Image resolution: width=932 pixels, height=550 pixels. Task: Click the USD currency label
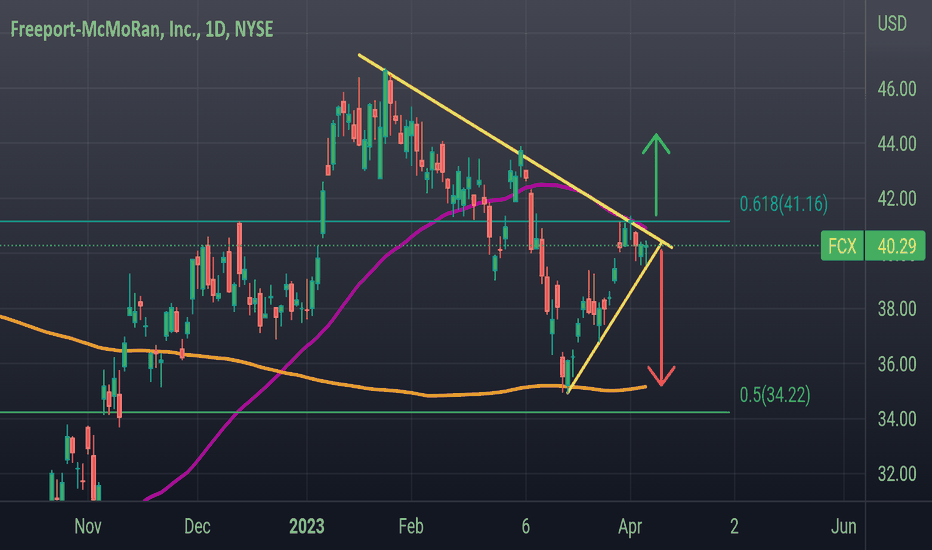point(892,24)
